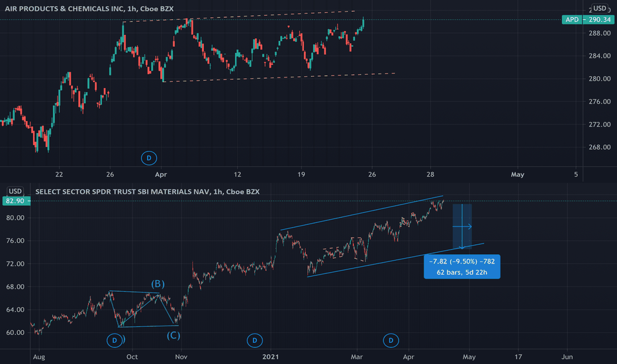Open the dividend marker on the APD chart
Screen dimensions: 617x364
pyautogui.click(x=149, y=158)
